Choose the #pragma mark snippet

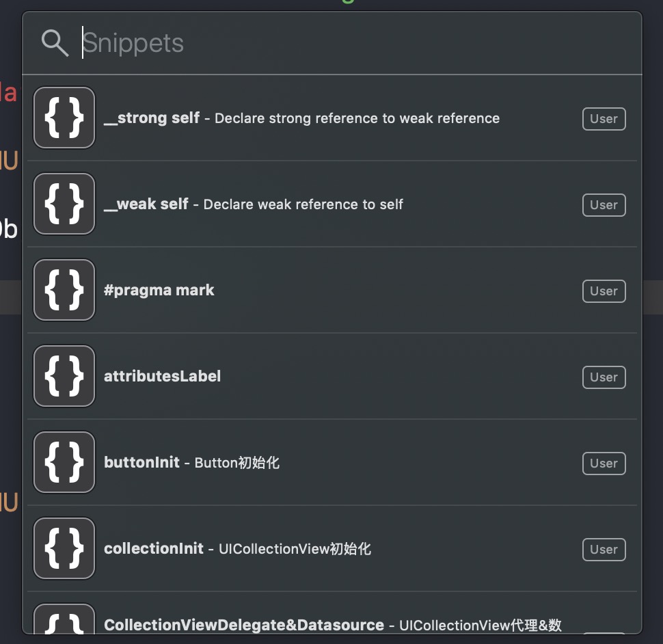pyautogui.click(x=159, y=291)
